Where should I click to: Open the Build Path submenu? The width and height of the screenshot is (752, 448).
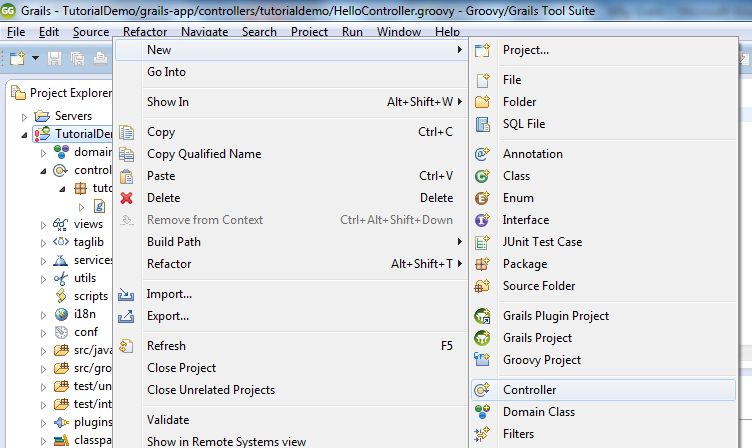click(x=291, y=242)
